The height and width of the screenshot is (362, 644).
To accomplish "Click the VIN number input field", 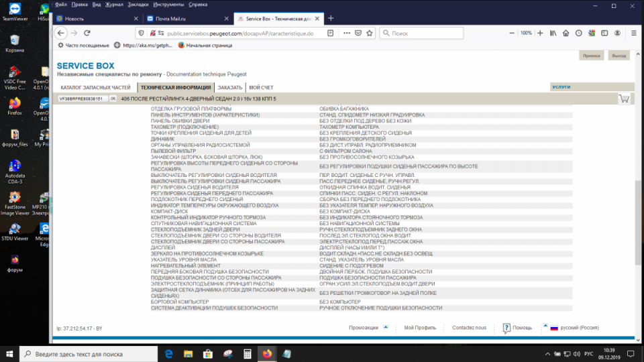I will pyautogui.click(x=81, y=99).
